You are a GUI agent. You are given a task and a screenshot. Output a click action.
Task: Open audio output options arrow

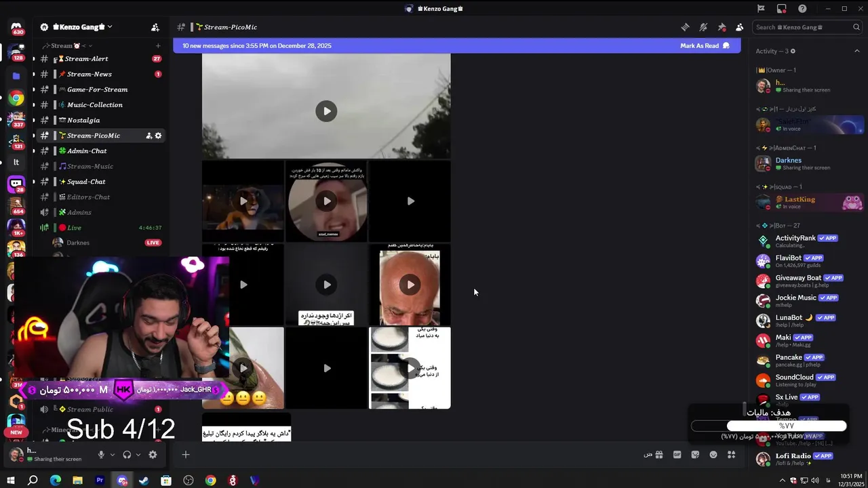point(138,455)
